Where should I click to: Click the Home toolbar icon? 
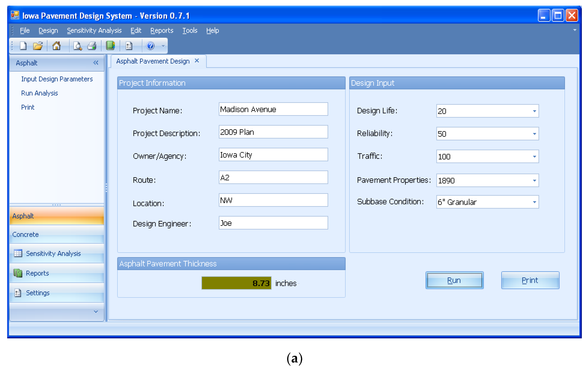(56, 46)
